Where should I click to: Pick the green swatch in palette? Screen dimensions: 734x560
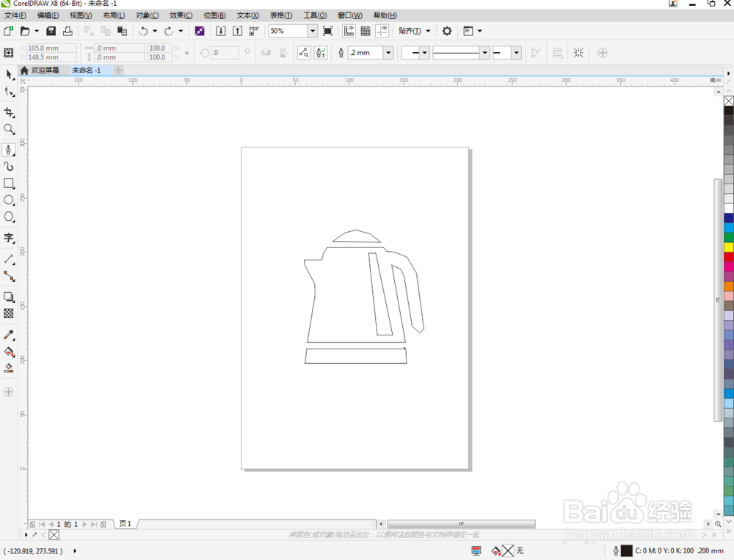(x=728, y=237)
